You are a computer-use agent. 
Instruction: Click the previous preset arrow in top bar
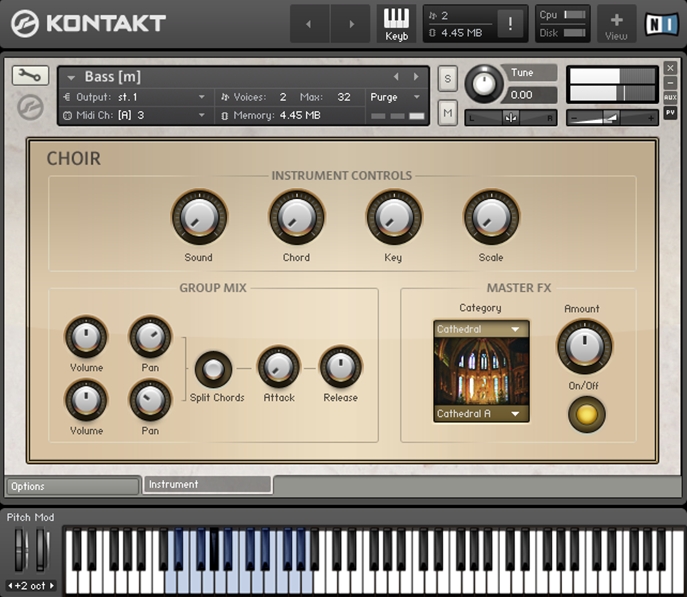[x=309, y=24]
